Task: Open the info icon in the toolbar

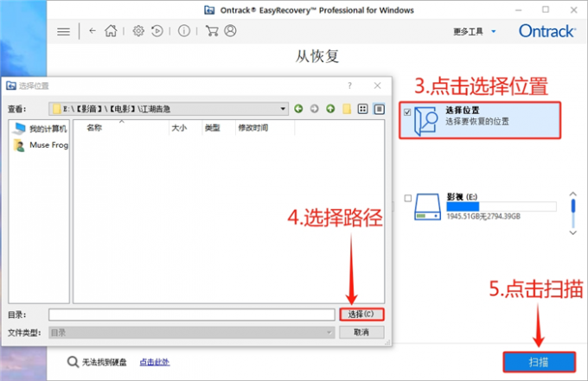Action: [x=183, y=31]
